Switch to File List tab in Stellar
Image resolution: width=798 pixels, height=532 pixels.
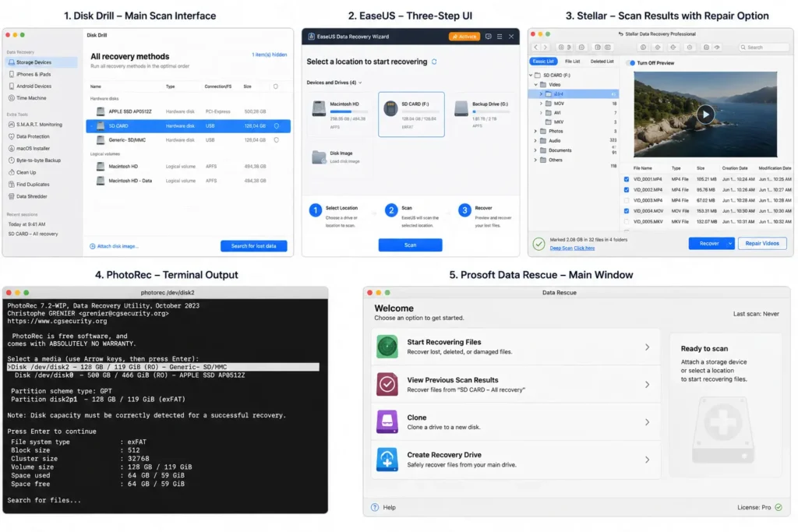coord(572,62)
